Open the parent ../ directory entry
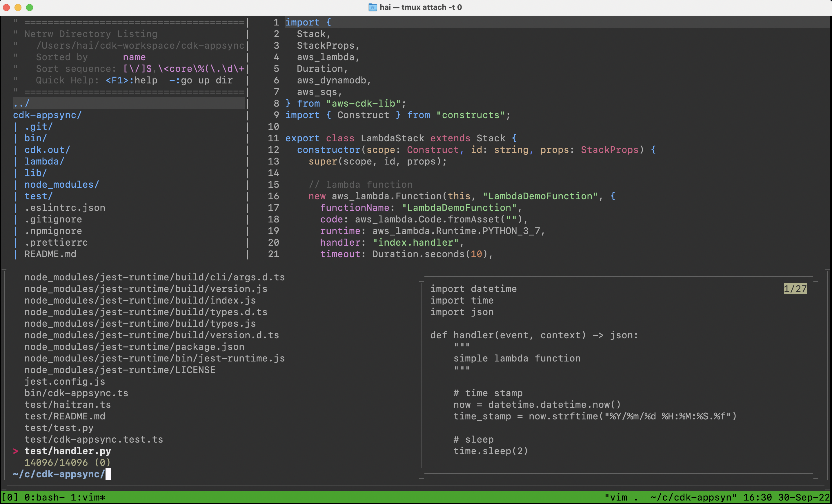This screenshot has width=832, height=504. point(21,104)
